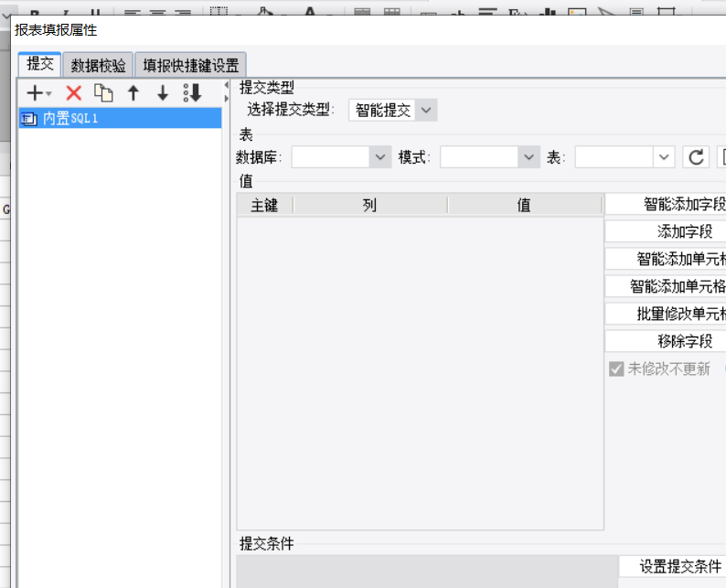
Task: Copy the selected submit item
Action: tap(103, 93)
